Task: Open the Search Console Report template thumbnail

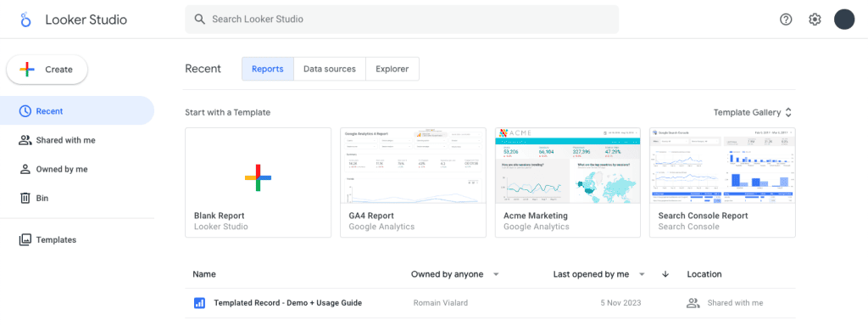Action: tap(722, 183)
